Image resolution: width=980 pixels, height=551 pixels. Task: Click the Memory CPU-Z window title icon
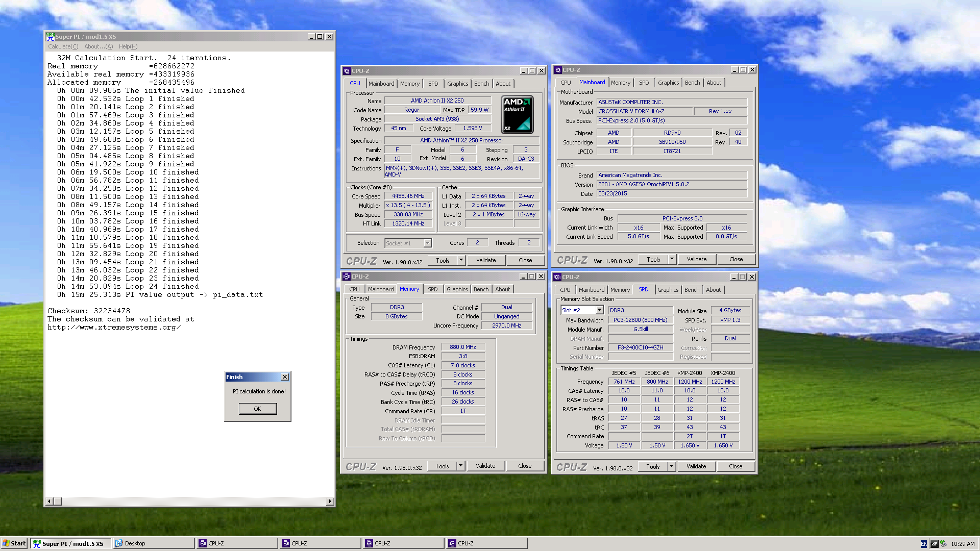pos(347,277)
